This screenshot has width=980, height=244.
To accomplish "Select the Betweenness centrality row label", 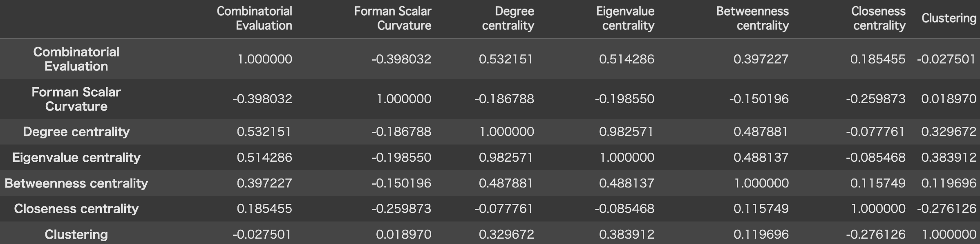I will 76,183.
